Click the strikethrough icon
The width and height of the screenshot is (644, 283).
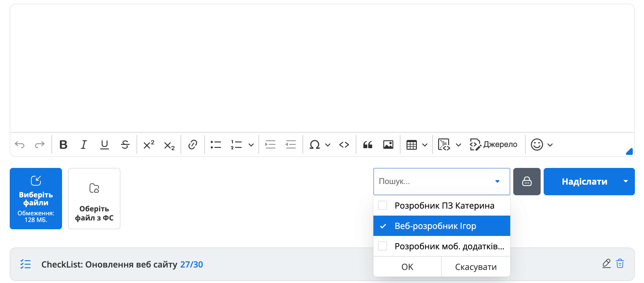coord(125,145)
